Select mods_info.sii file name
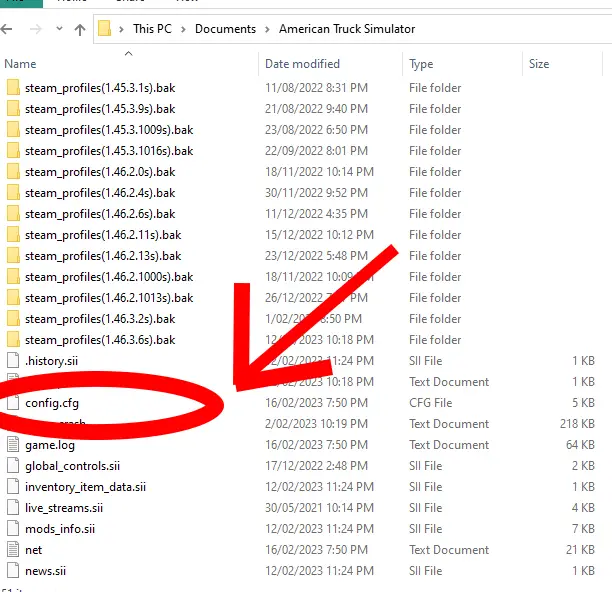Image resolution: width=612 pixels, height=592 pixels. click(x=60, y=529)
